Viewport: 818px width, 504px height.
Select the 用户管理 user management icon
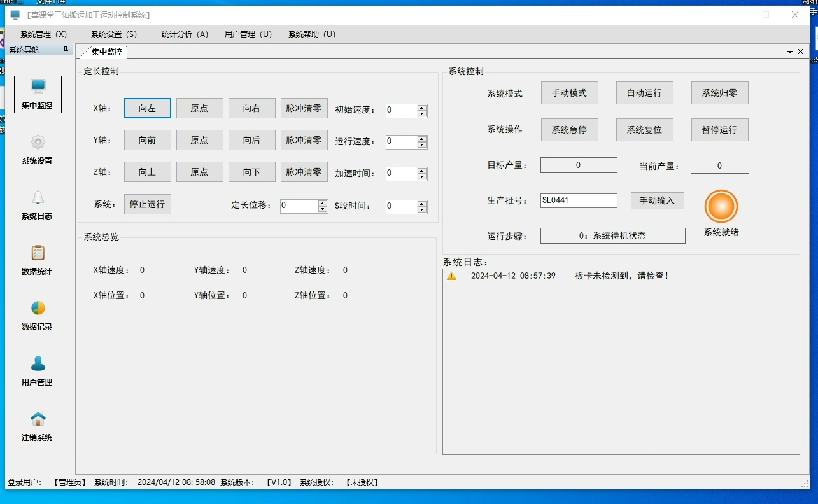(x=38, y=364)
